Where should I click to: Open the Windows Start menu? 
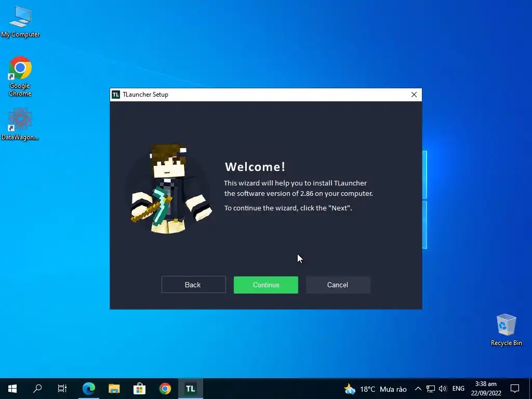pos(12,389)
